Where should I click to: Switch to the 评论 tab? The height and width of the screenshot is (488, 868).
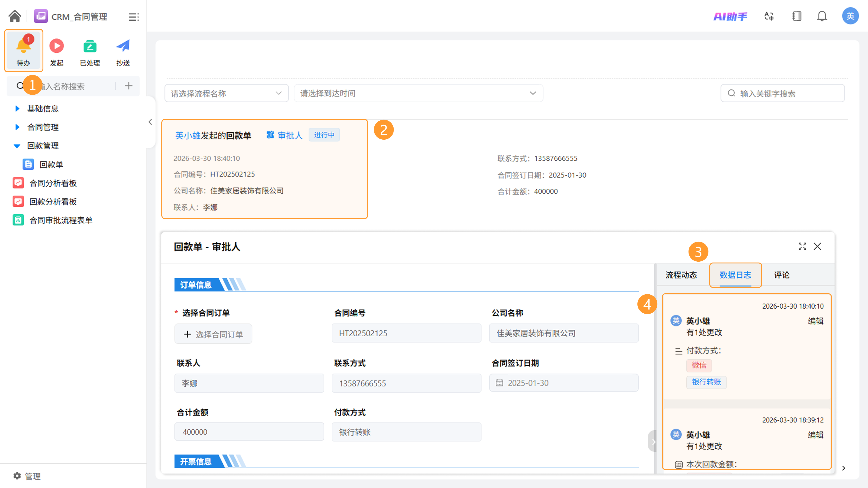(781, 275)
